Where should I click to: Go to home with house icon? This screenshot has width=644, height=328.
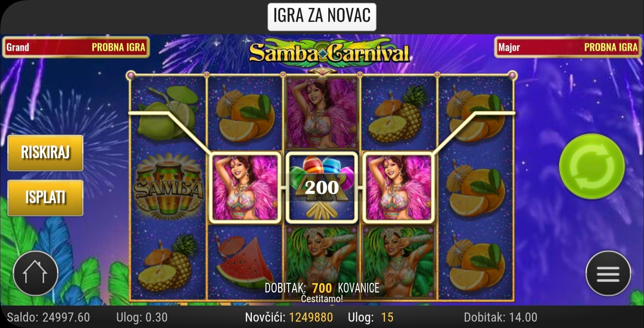tap(35, 273)
